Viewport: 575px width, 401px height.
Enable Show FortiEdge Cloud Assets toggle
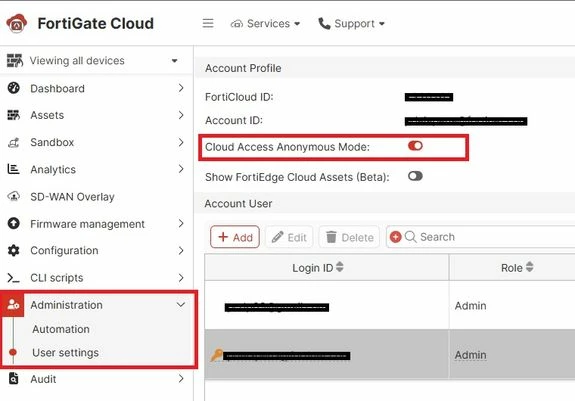click(x=415, y=176)
